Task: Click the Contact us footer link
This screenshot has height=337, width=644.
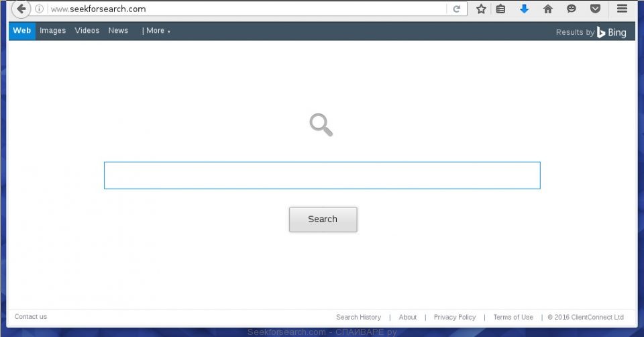Action: tap(31, 317)
